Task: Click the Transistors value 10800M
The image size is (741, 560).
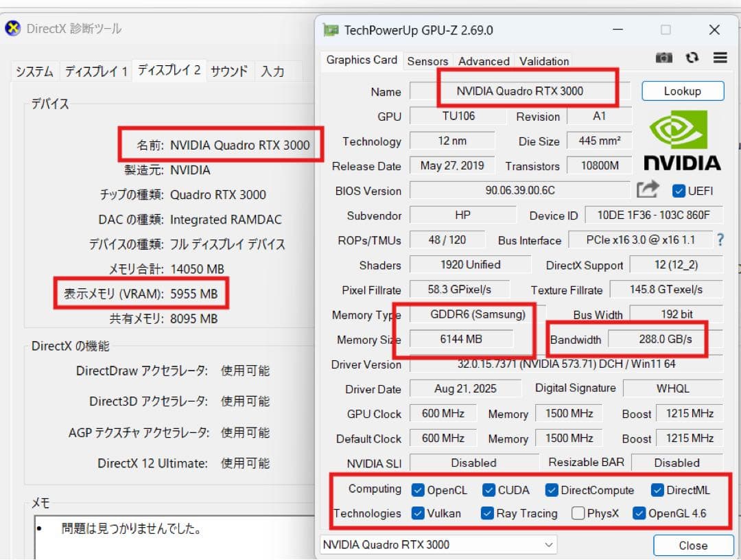Action: [599, 165]
